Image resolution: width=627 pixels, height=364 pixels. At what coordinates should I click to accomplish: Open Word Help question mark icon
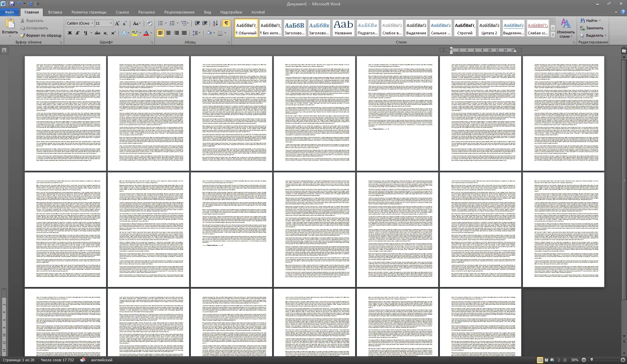(x=623, y=12)
